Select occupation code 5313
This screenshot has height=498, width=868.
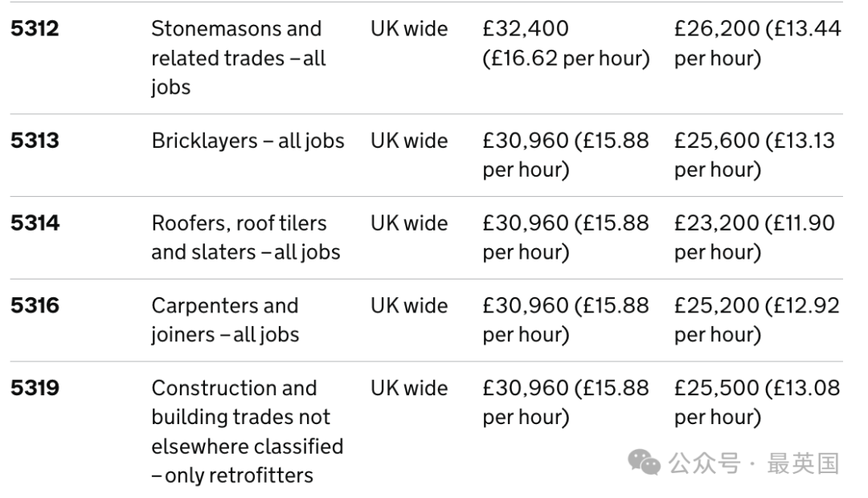[x=35, y=141]
